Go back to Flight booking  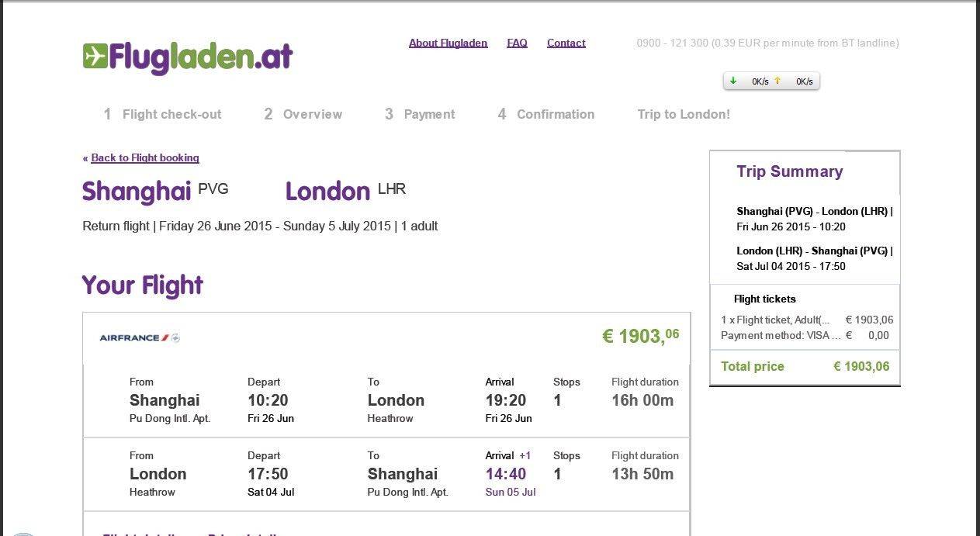pyautogui.click(x=144, y=157)
